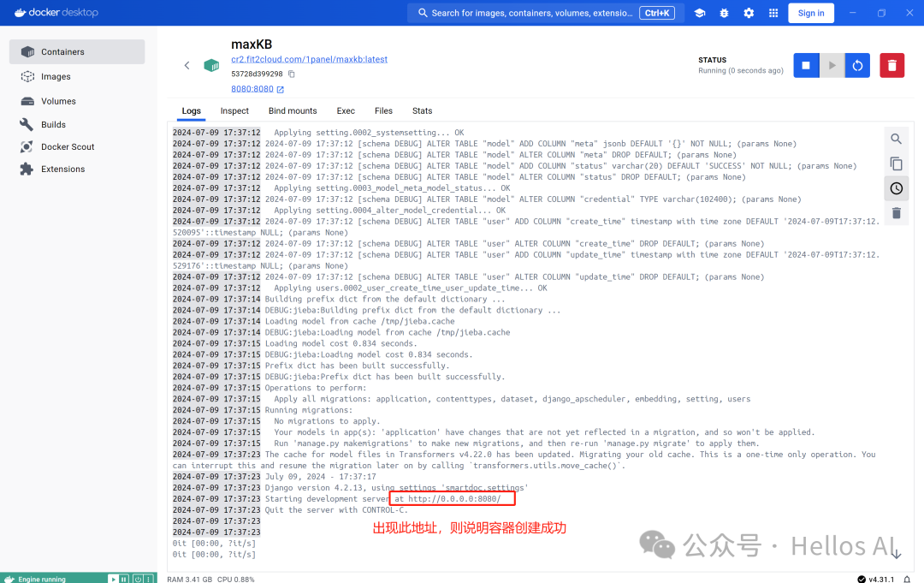This screenshot has width=924, height=583.
Task: Go to Containers in sidebar
Action: (x=77, y=52)
